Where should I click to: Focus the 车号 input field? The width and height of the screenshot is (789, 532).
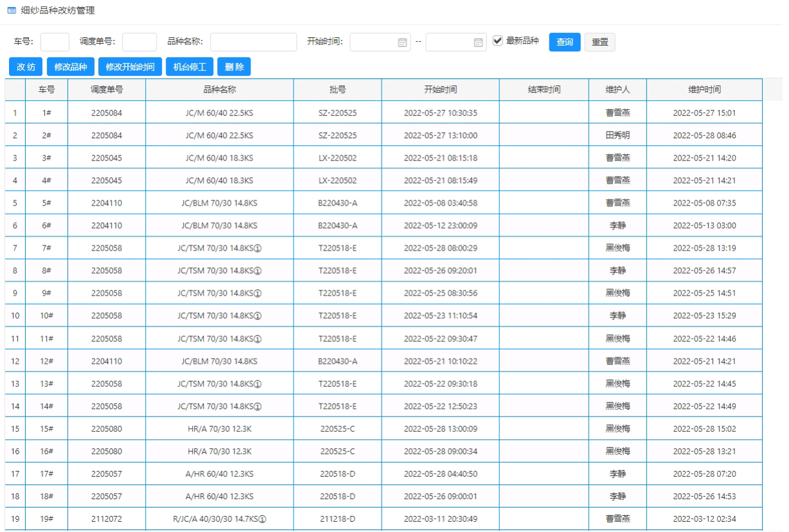click(x=55, y=42)
